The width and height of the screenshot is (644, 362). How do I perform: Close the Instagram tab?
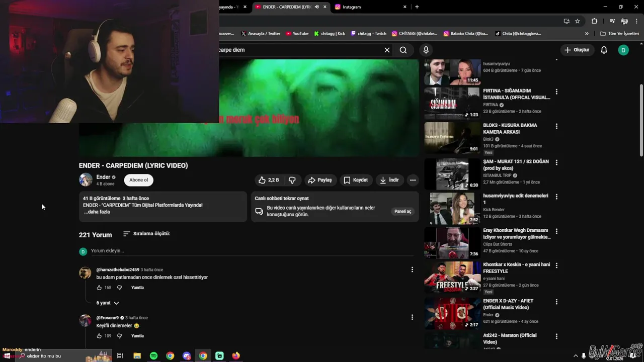(x=405, y=7)
